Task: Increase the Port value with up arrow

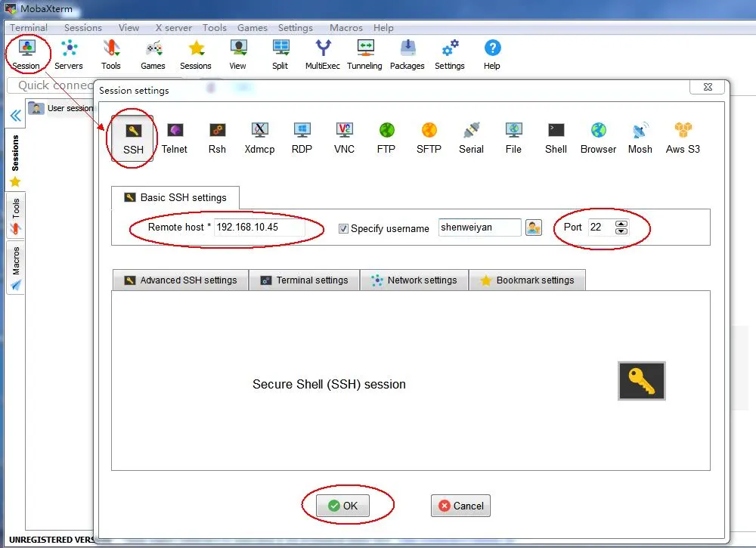Action: pyautogui.click(x=621, y=224)
